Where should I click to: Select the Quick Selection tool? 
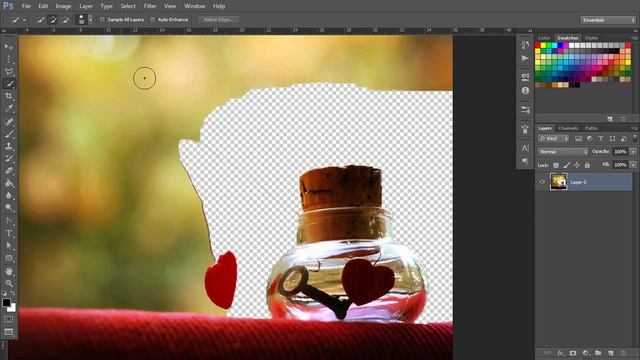(x=9, y=84)
